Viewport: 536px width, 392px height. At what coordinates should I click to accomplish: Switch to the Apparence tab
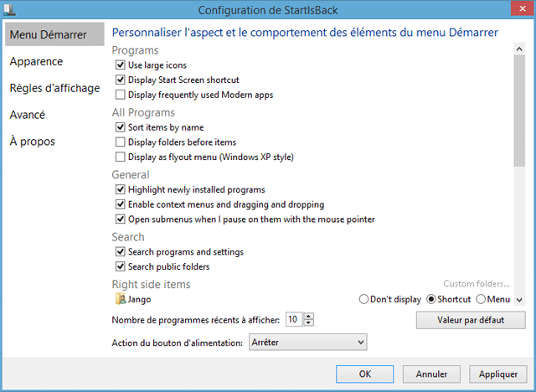pos(36,61)
